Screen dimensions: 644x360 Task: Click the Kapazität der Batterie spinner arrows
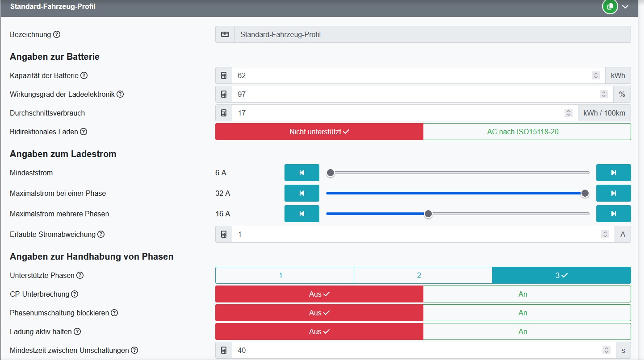tap(596, 75)
